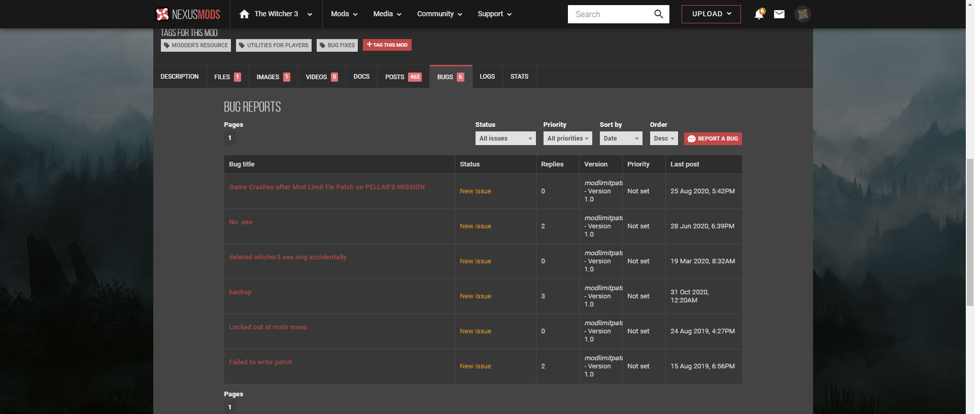This screenshot has width=980, height=414.
Task: Select the Bugs tab
Action: click(451, 77)
